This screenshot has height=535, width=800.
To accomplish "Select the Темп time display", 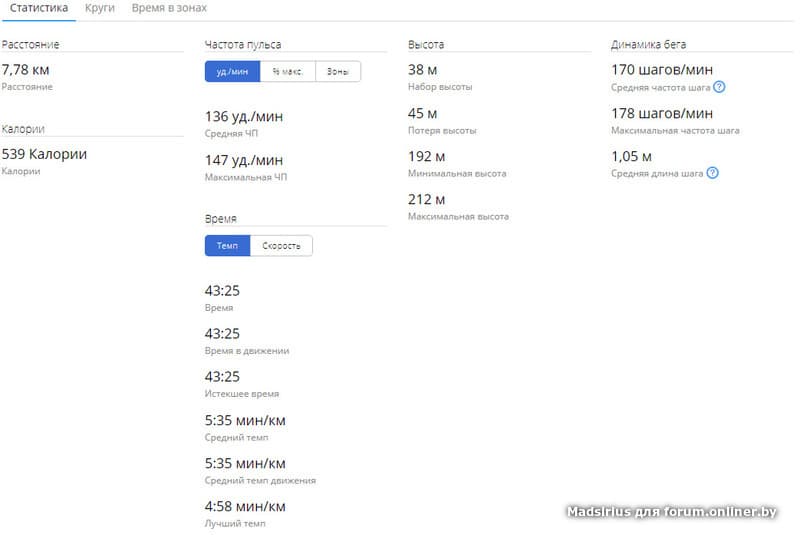I will (227, 246).
